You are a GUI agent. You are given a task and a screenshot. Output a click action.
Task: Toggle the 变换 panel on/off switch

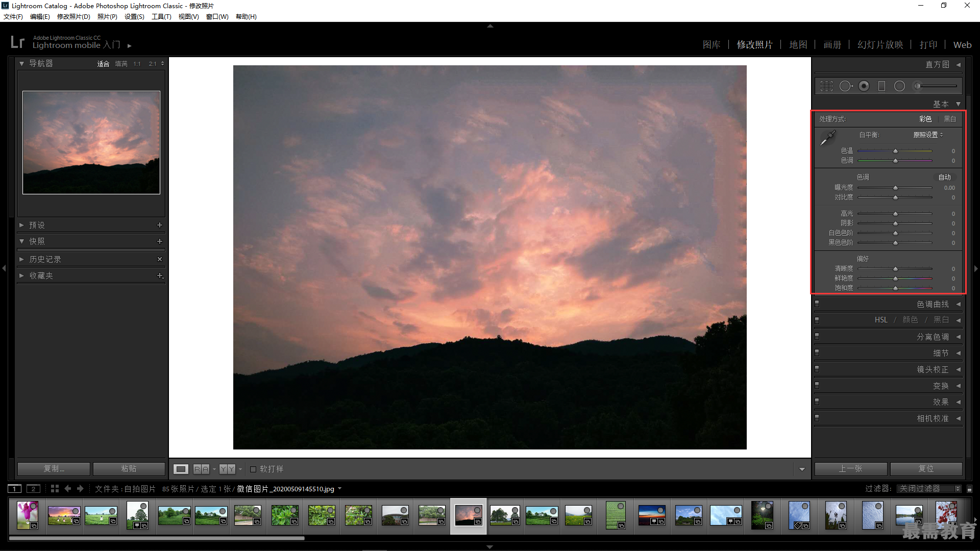pos(817,386)
